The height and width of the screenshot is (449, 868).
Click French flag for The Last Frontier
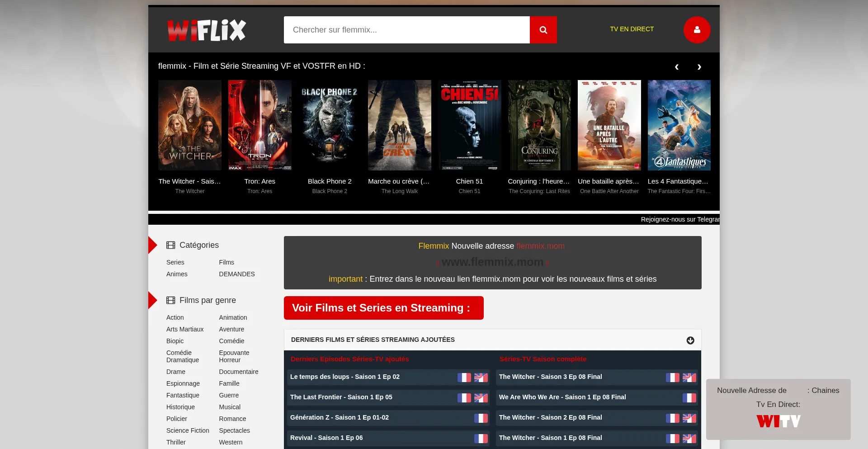click(464, 397)
